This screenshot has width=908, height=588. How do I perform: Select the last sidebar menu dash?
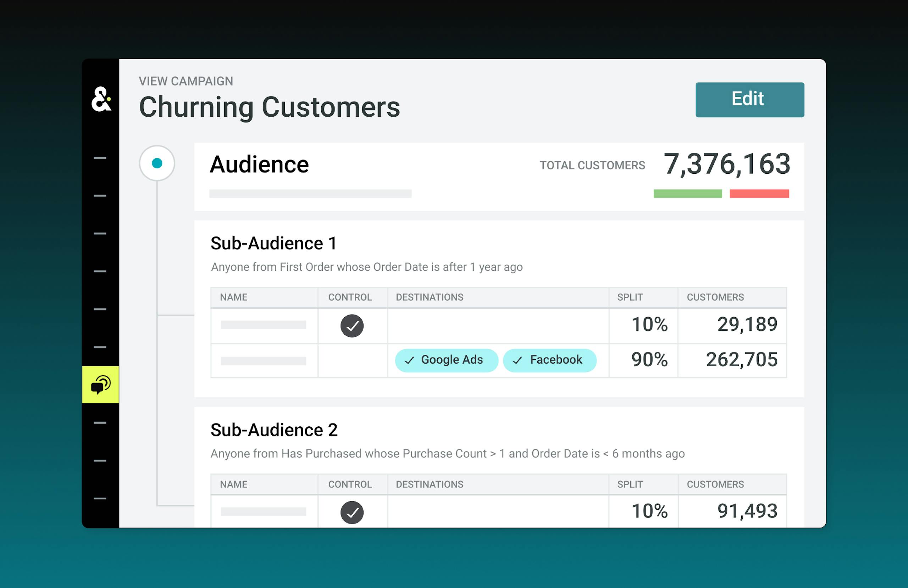coord(100,498)
